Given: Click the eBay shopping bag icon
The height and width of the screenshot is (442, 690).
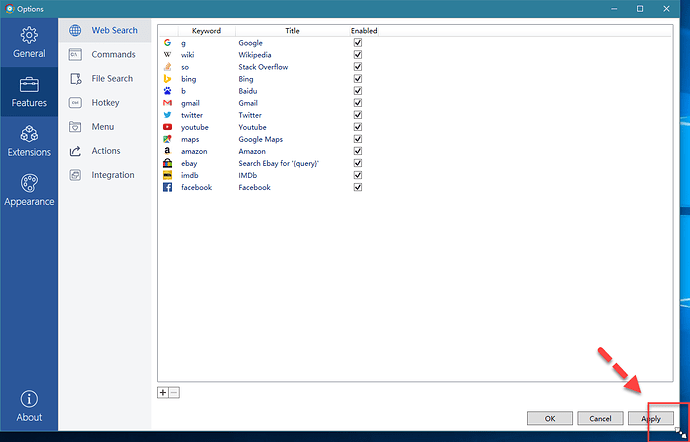Looking at the screenshot, I should coord(167,163).
